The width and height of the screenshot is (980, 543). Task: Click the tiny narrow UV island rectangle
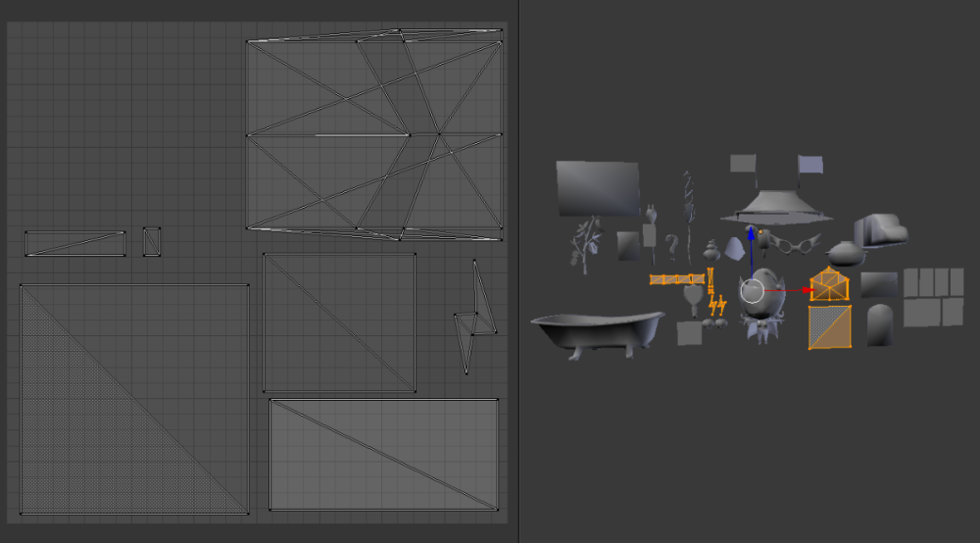click(152, 242)
